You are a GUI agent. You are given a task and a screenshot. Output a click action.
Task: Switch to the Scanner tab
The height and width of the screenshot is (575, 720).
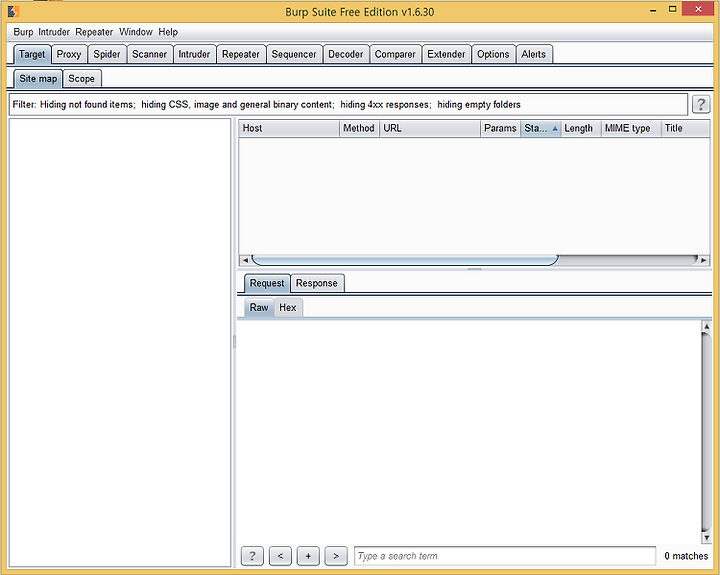(150, 54)
